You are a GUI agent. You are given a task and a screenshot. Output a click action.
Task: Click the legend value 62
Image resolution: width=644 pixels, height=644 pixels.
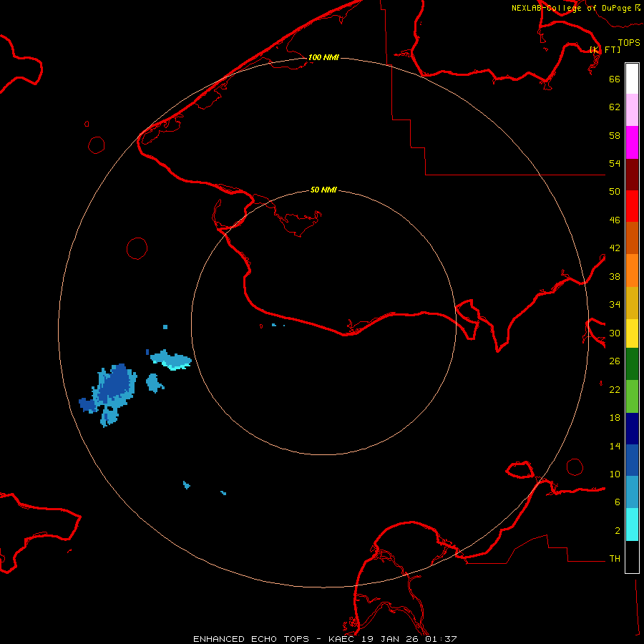(615, 107)
